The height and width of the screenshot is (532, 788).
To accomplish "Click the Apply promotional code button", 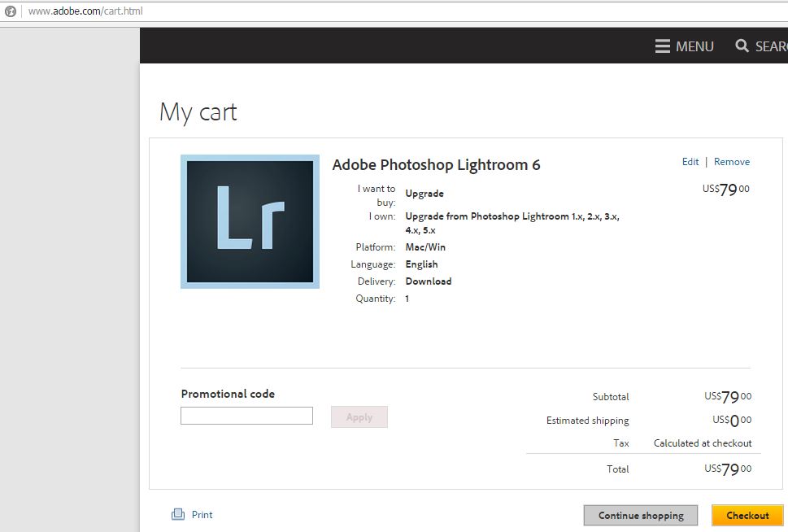I will click(x=359, y=416).
